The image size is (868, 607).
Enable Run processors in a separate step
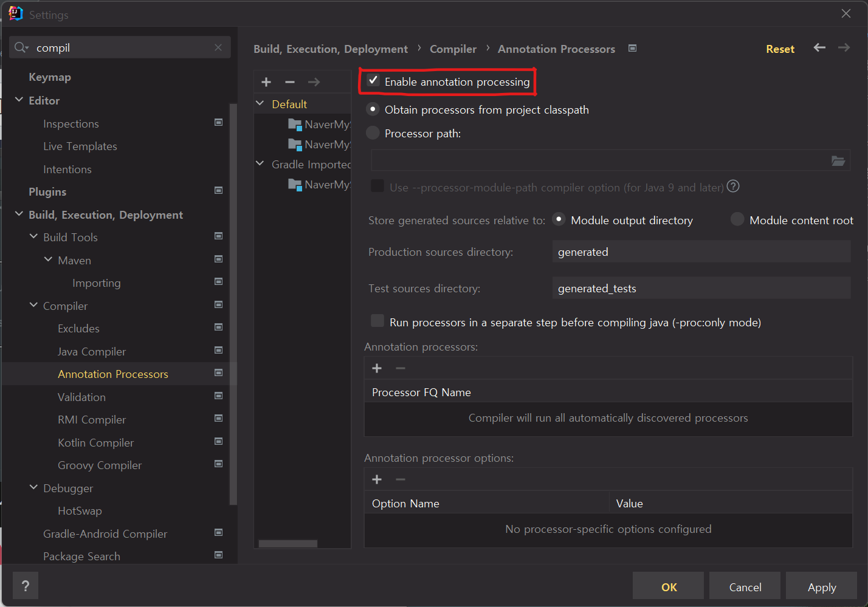tap(377, 322)
